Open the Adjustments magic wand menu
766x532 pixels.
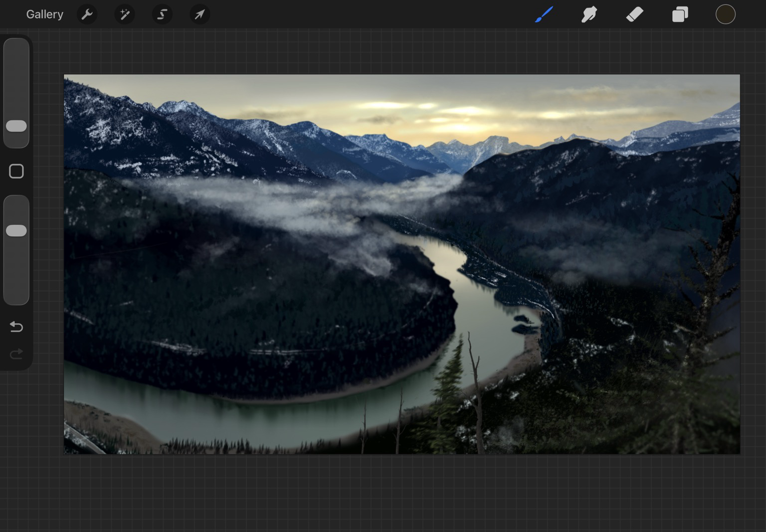click(125, 14)
